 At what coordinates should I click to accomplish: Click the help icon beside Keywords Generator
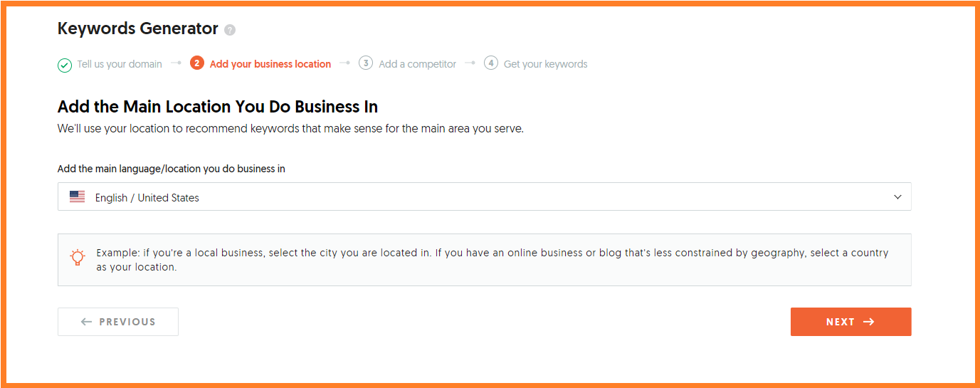point(229,30)
